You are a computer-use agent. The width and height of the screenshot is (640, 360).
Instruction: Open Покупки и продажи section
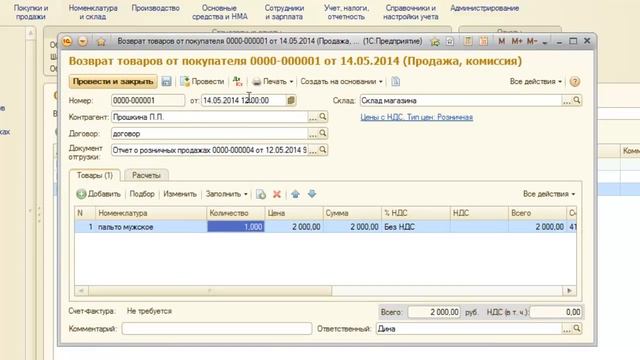pyautogui.click(x=31, y=12)
